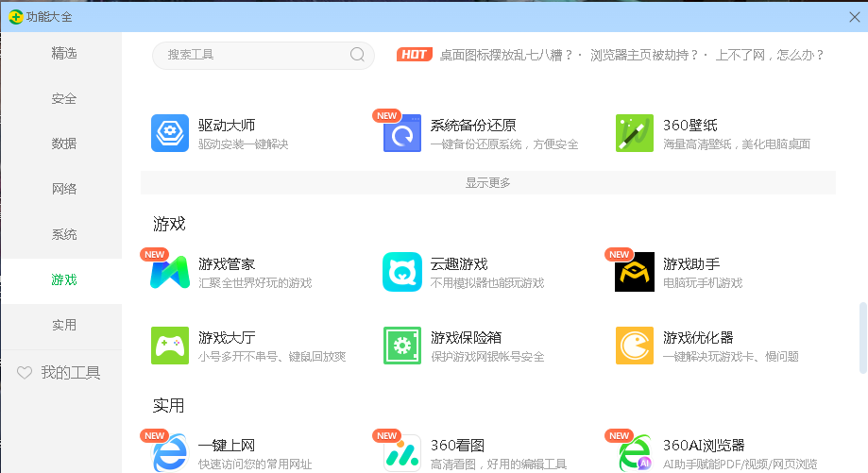Switch to the 精选 category
This screenshot has height=473, width=868.
click(63, 53)
